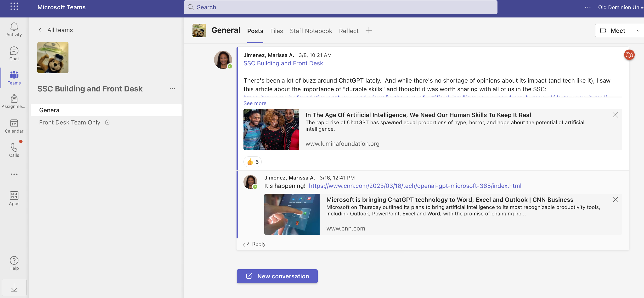Click the www.cnn.com source text
Screen dimensions: 644x298
[345, 229]
